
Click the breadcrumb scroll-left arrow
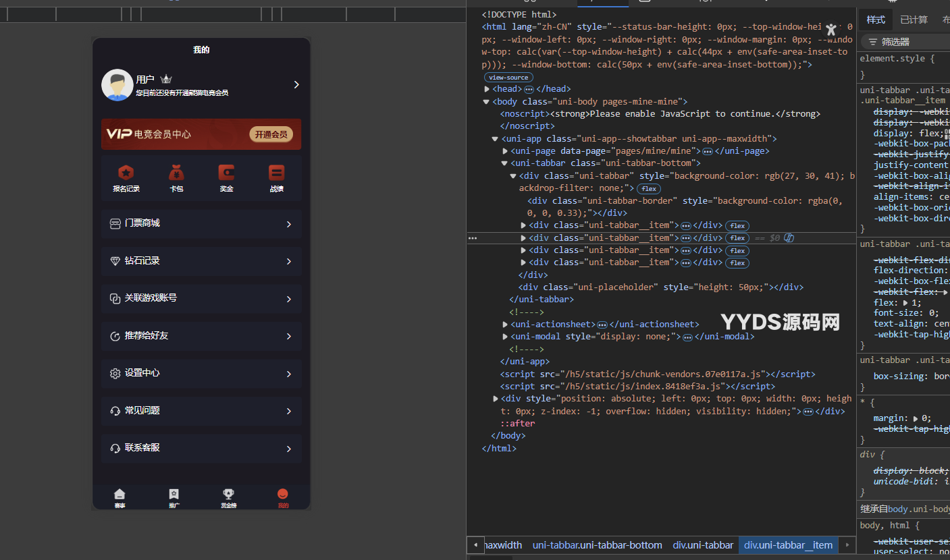(x=475, y=545)
